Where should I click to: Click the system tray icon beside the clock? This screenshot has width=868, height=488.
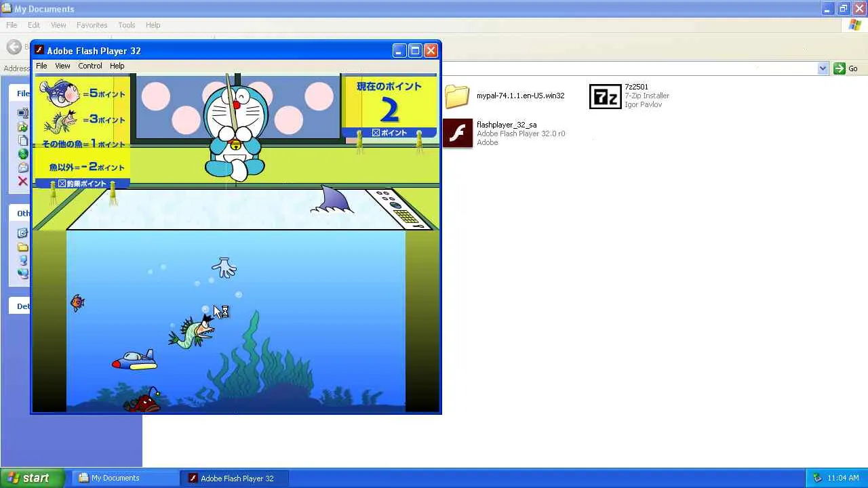pos(817,478)
